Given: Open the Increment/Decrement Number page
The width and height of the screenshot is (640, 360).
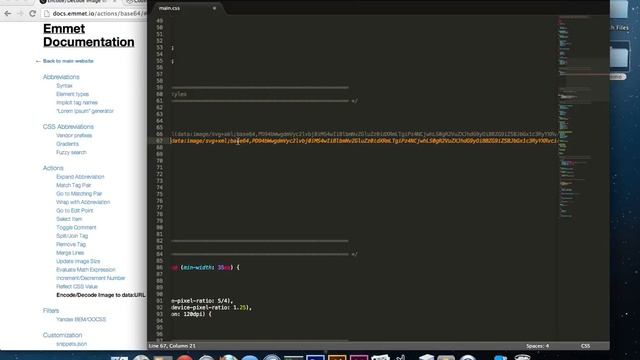Looking at the screenshot, I should [x=91, y=278].
